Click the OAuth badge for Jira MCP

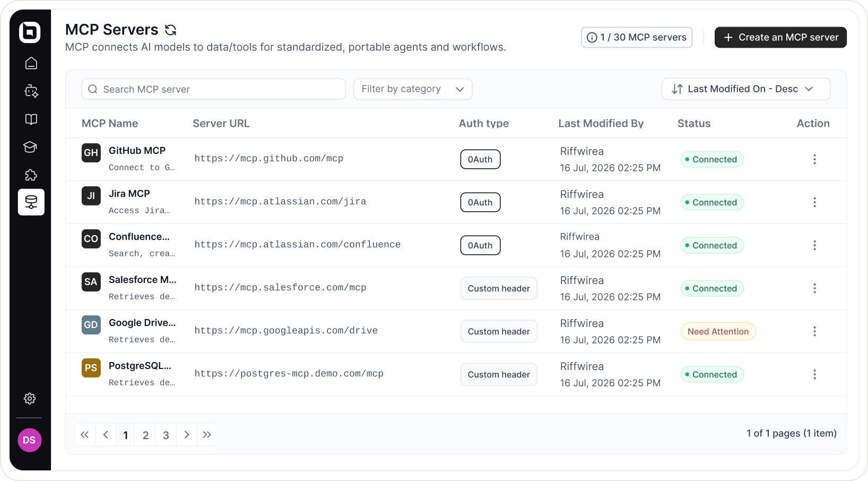pyautogui.click(x=480, y=202)
